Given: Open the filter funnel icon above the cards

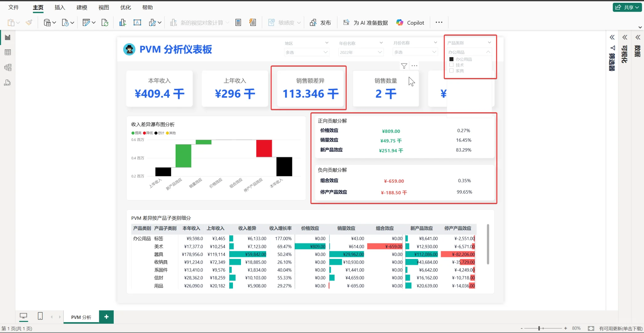Looking at the screenshot, I should pos(404,65).
